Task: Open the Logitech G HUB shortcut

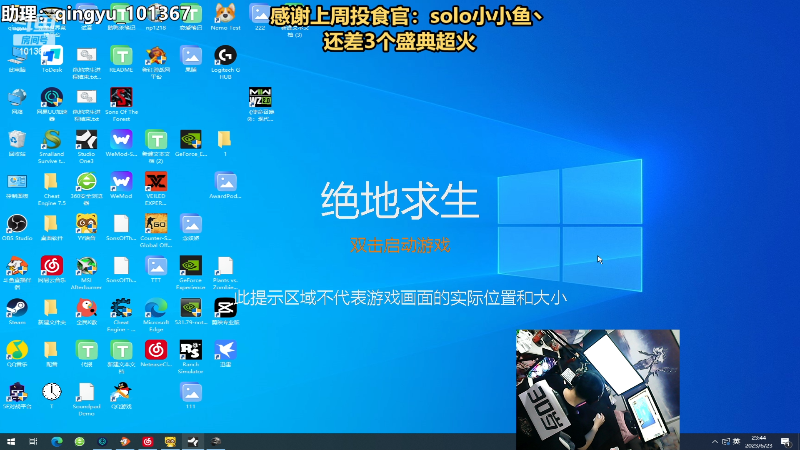Action: click(225, 62)
